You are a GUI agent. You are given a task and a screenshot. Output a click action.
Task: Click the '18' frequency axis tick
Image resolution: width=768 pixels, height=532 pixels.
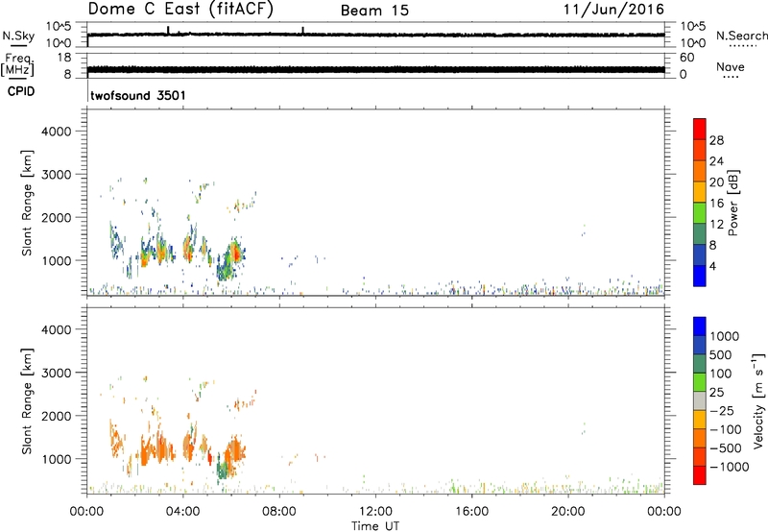click(x=64, y=58)
